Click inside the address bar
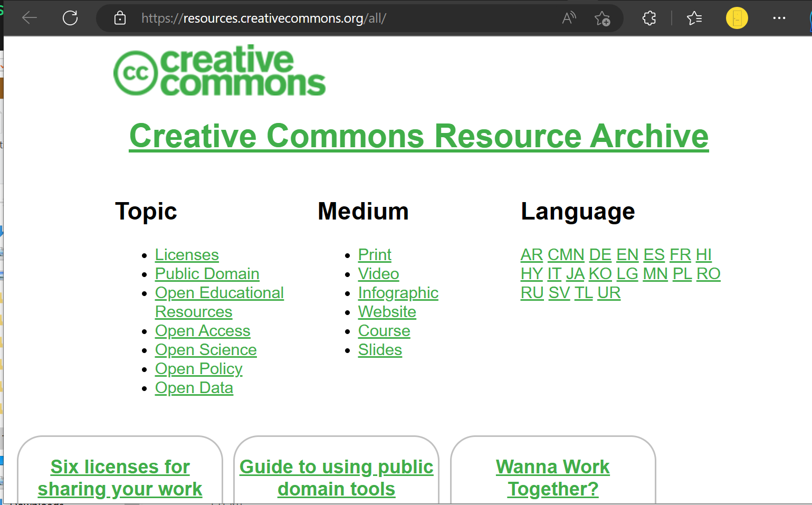The width and height of the screenshot is (812, 505). 317,17
